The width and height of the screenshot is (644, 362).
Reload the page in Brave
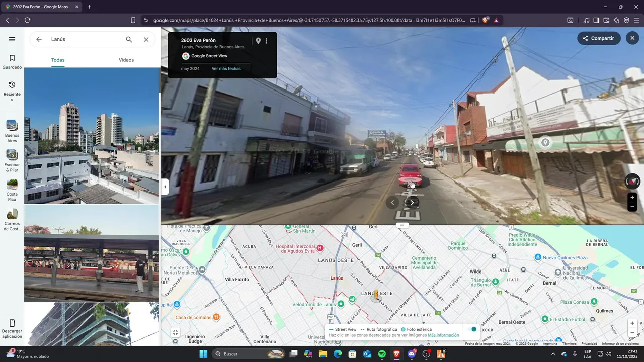tap(27, 20)
